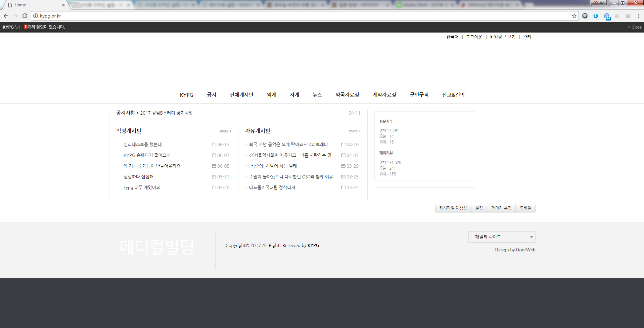
Task: Dismiss the notification bar with Close
Action: coord(635,27)
